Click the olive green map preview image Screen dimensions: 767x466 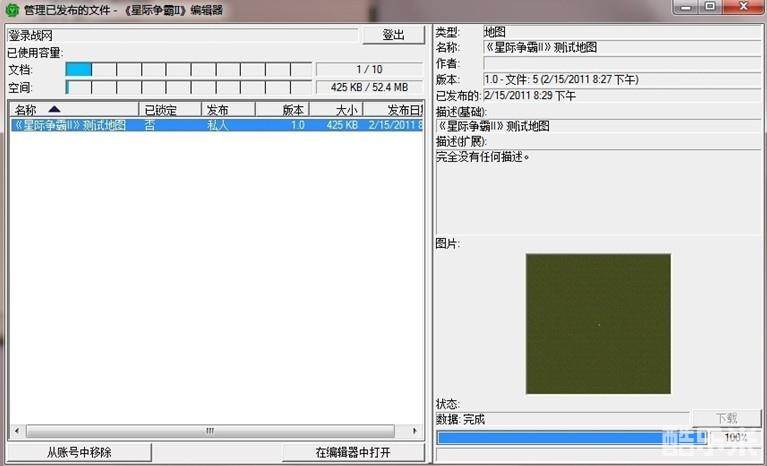pyautogui.click(x=598, y=323)
